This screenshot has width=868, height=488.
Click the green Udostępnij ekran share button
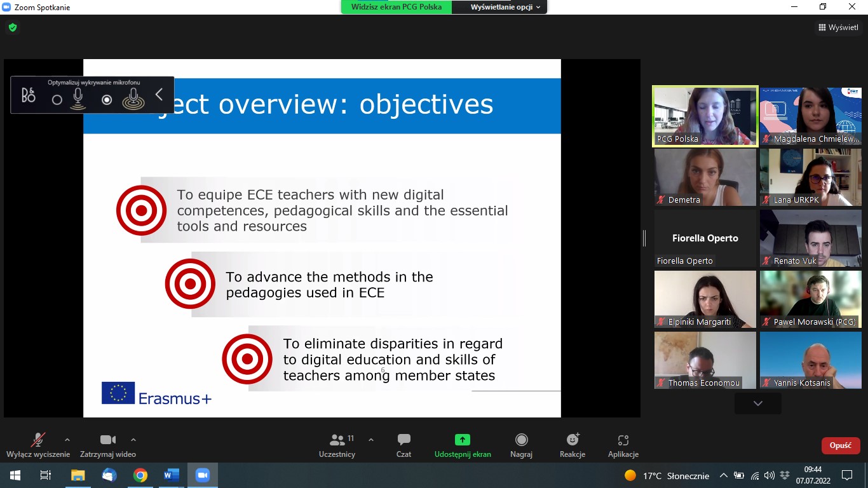click(x=463, y=445)
